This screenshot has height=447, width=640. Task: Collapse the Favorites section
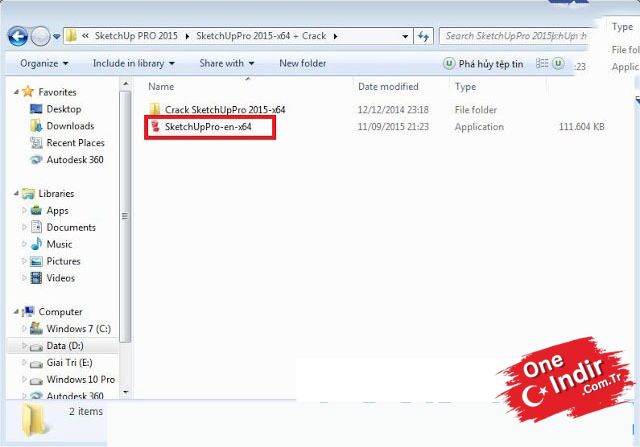click(x=16, y=92)
